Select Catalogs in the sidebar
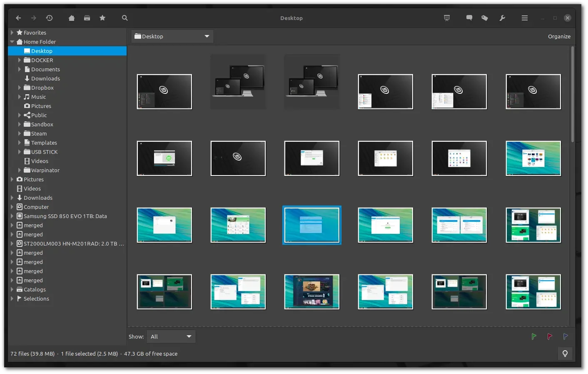Image resolution: width=588 pixels, height=374 pixels. (x=35, y=289)
